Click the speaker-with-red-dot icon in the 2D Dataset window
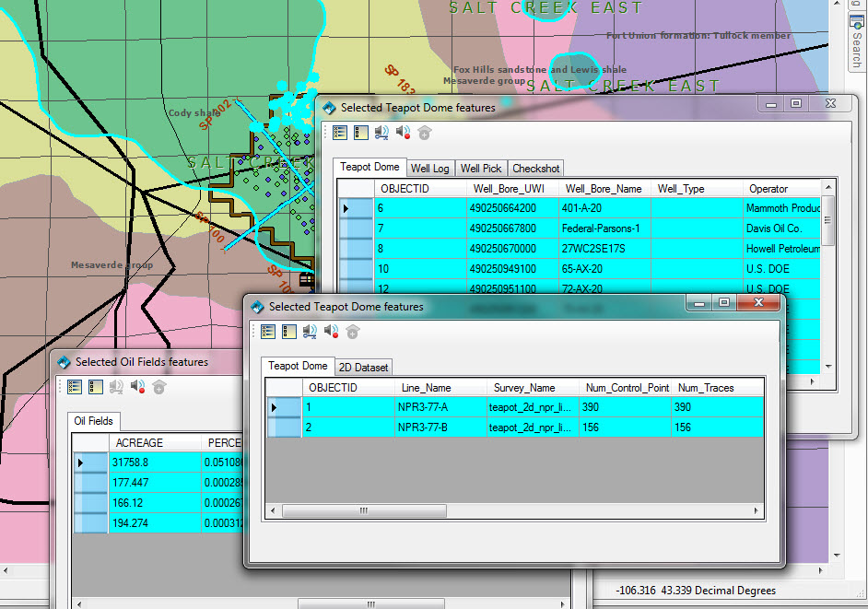The image size is (868, 609). pos(331,331)
